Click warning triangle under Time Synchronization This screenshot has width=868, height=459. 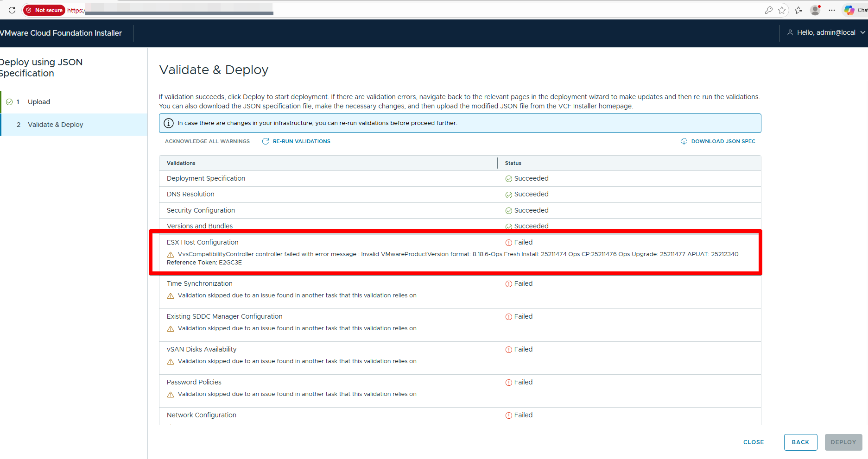pos(171,296)
